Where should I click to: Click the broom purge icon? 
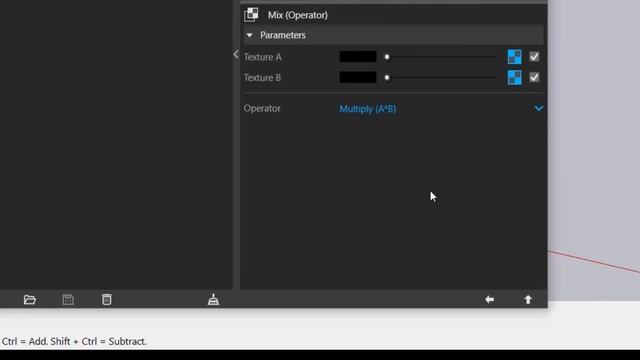coord(213,300)
